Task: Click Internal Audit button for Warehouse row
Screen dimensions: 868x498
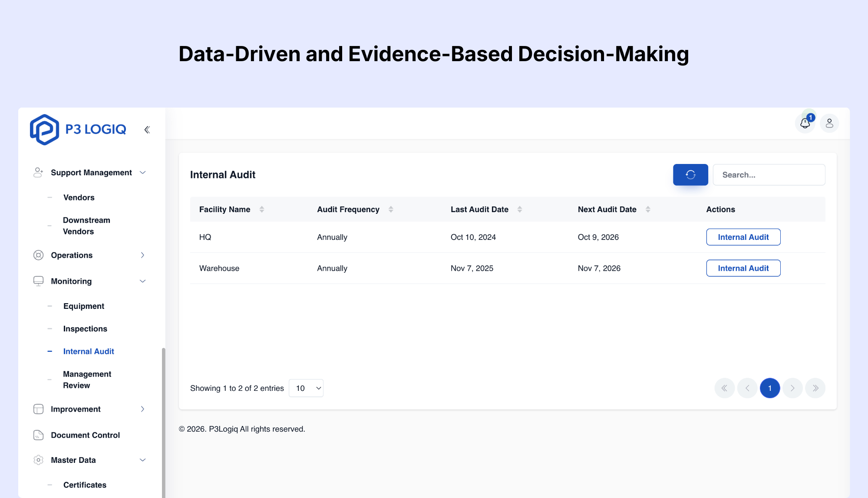Action: [743, 268]
